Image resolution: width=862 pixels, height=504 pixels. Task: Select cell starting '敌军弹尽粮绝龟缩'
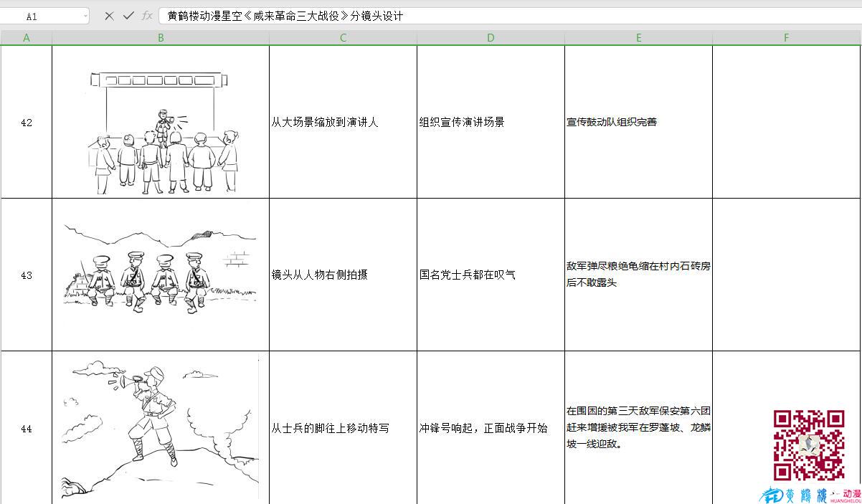638,275
